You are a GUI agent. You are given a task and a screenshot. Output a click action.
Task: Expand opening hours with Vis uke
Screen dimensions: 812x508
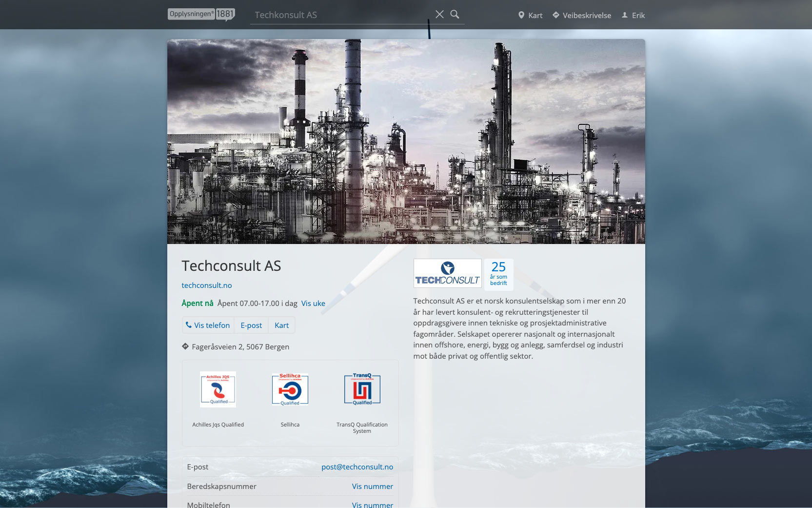(313, 304)
